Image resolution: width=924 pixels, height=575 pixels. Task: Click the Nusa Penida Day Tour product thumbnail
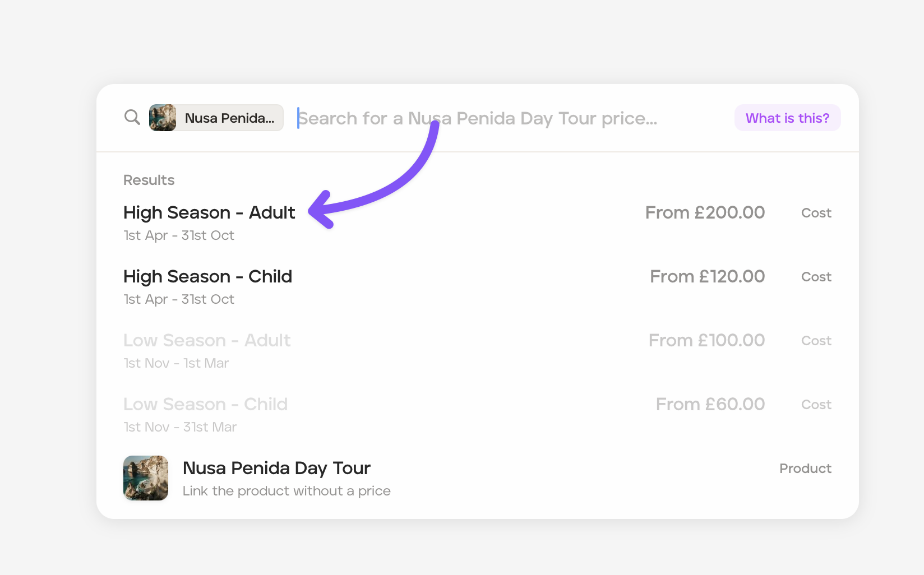146,478
